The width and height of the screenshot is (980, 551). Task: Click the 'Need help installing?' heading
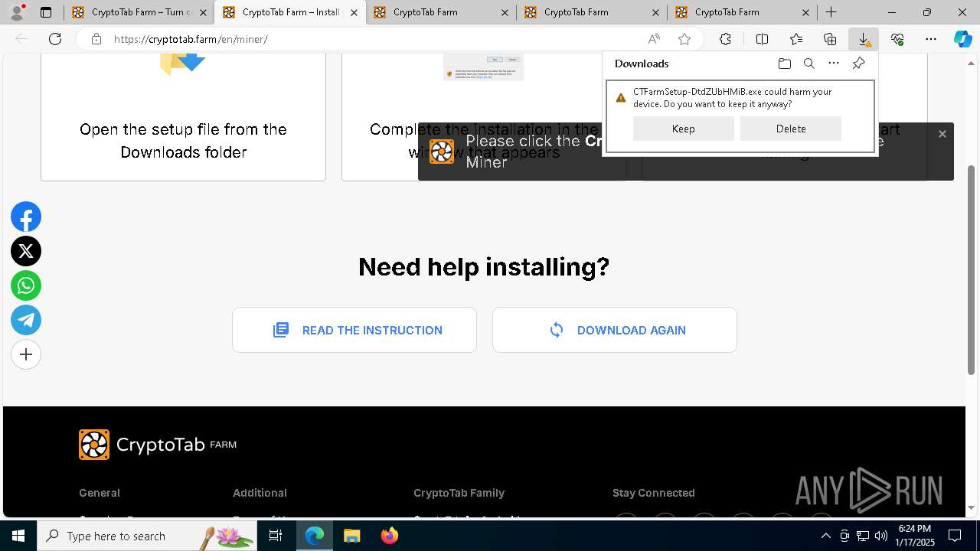click(484, 266)
